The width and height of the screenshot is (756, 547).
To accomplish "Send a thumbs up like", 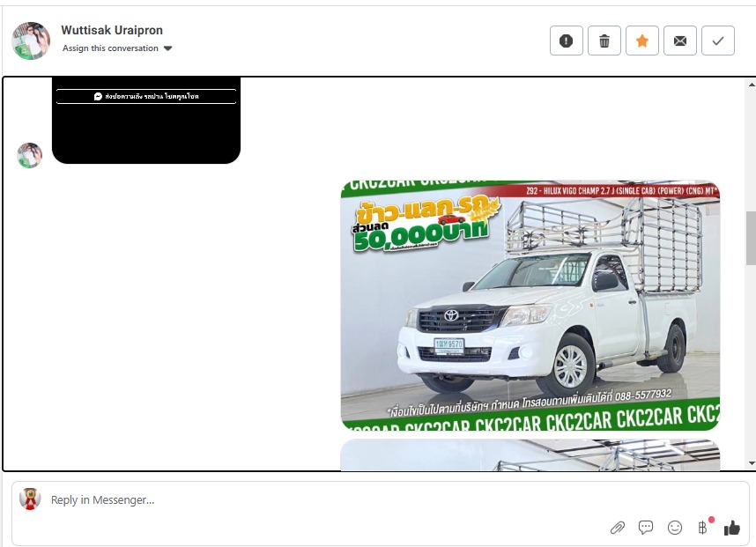I will [731, 528].
